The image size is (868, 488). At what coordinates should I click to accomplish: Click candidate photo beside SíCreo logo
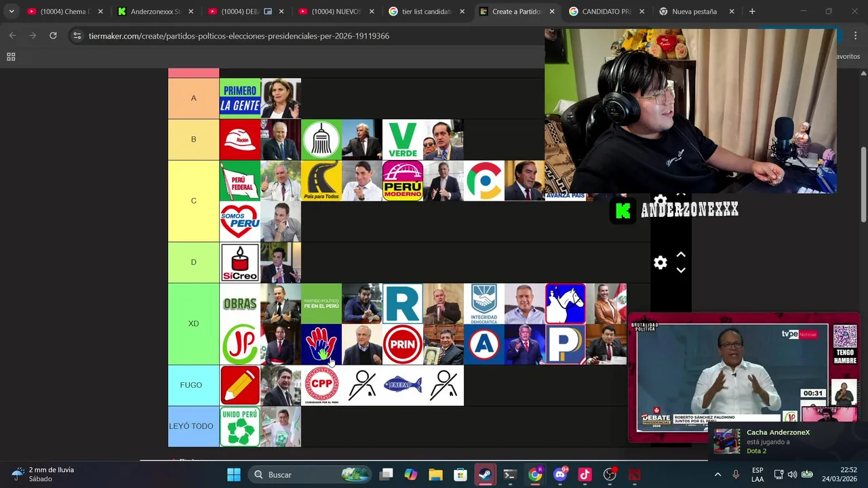pos(281,262)
